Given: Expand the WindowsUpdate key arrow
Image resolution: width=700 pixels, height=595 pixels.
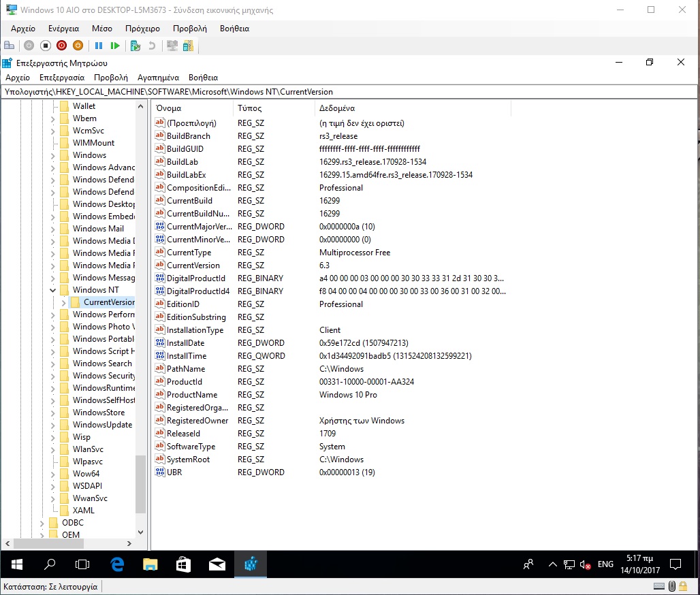Looking at the screenshot, I should click(52, 425).
